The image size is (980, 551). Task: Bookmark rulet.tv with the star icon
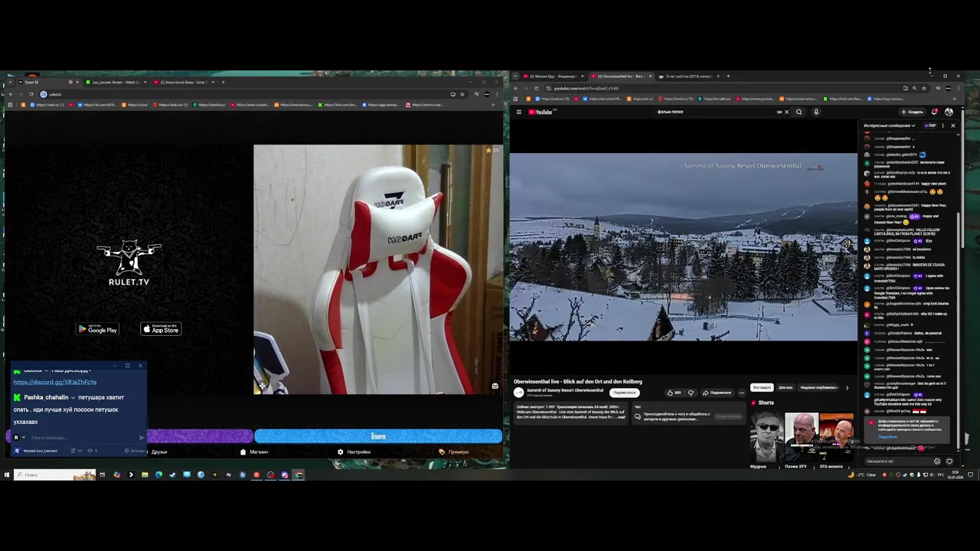(x=462, y=94)
